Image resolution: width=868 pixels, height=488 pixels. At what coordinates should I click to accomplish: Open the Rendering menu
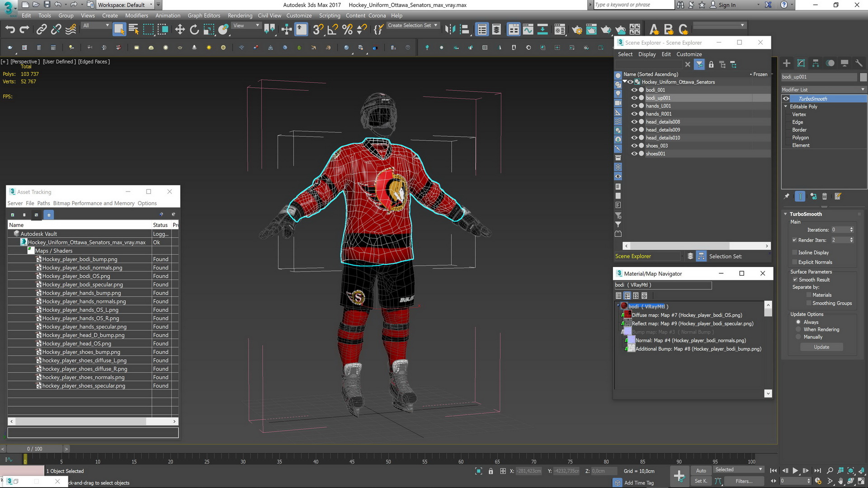[240, 15]
